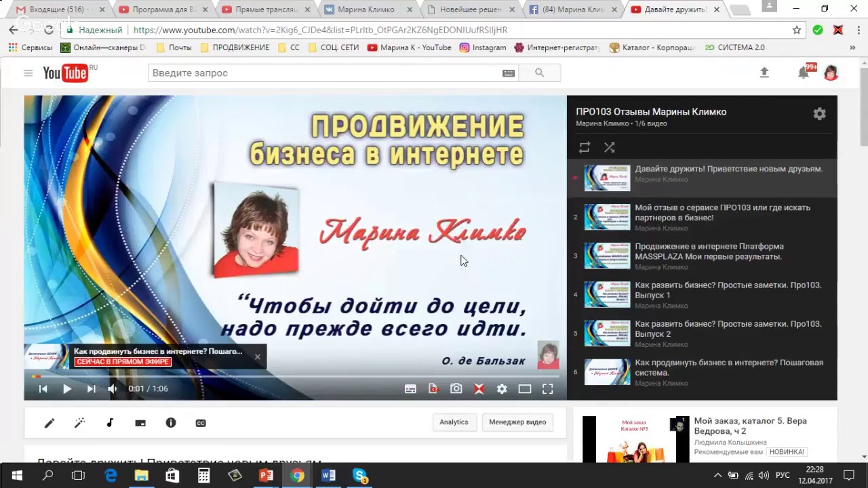Screen dimensions: 868x488
Task: Open the end screen and annotations tool
Action: click(140, 423)
